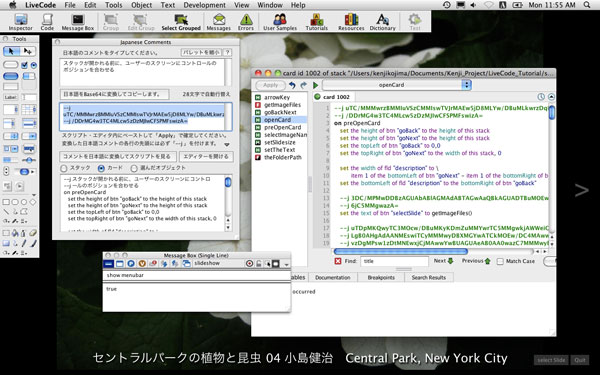Viewport: 600px width, 375px height.
Task: Open Resources from the toolbar
Action: [x=351, y=22]
